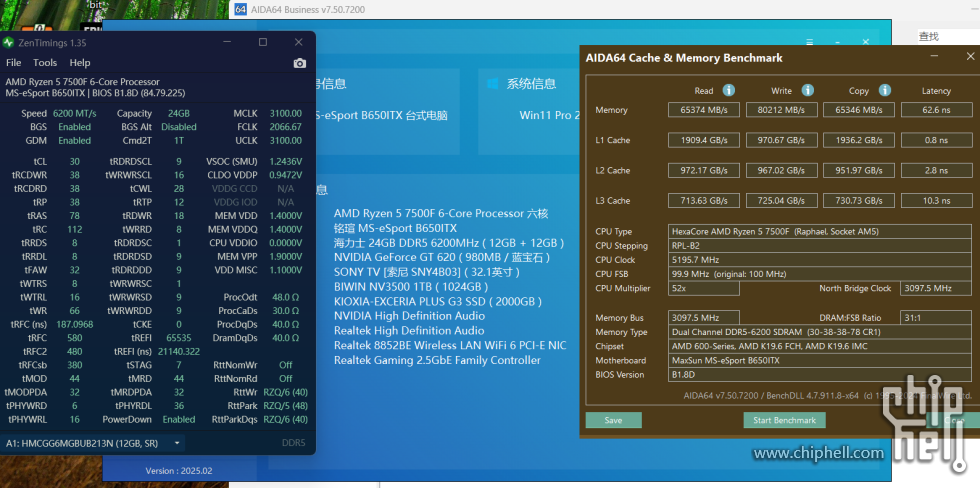Minimize the AIDA64 Cache & Memory Benchmark window

934,57
